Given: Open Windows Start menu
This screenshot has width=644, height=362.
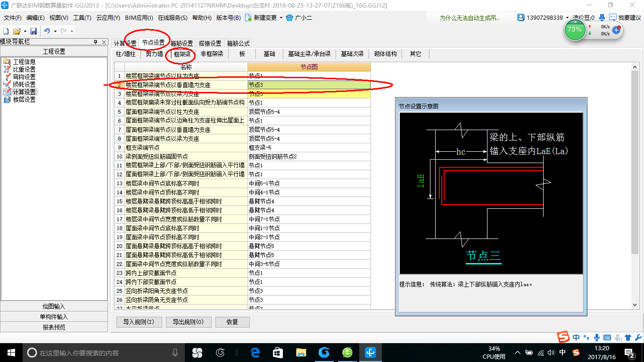Looking at the screenshot, I should pyautogui.click(x=11, y=352).
